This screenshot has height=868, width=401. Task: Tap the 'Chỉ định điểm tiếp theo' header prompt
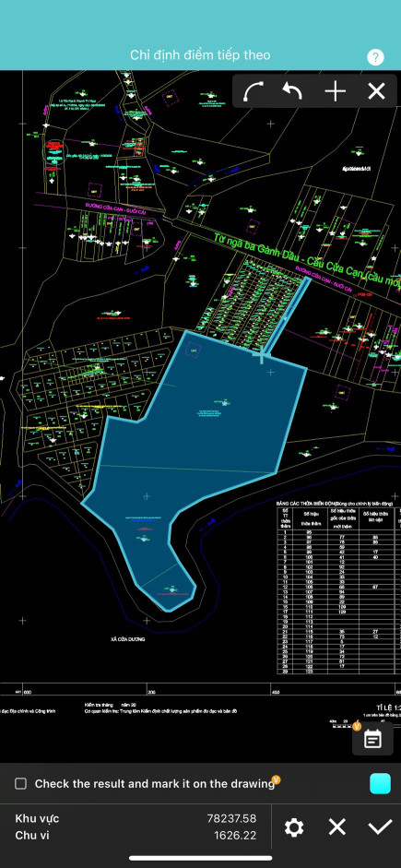tap(200, 54)
